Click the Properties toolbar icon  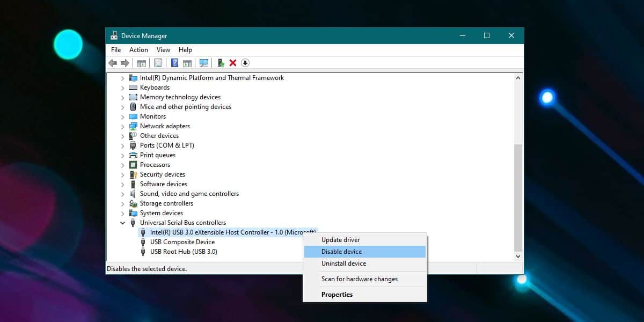tap(158, 63)
